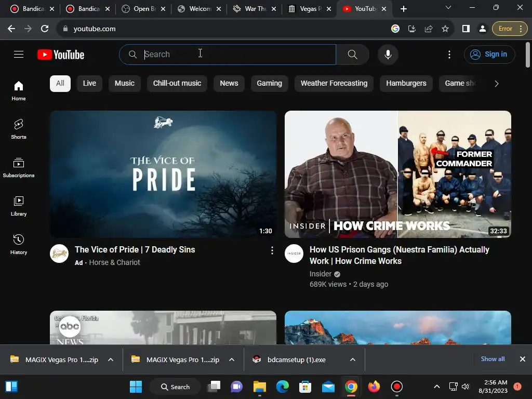Close the downloads bar

click(523, 359)
